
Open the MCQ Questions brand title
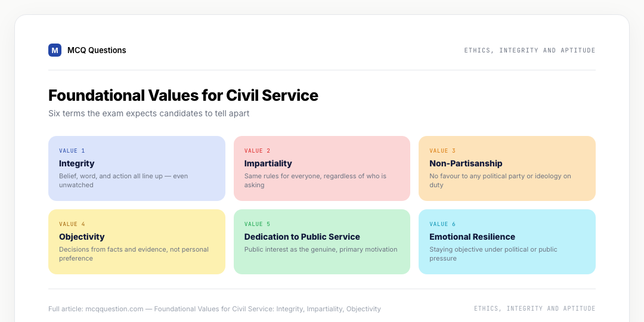coord(97,50)
